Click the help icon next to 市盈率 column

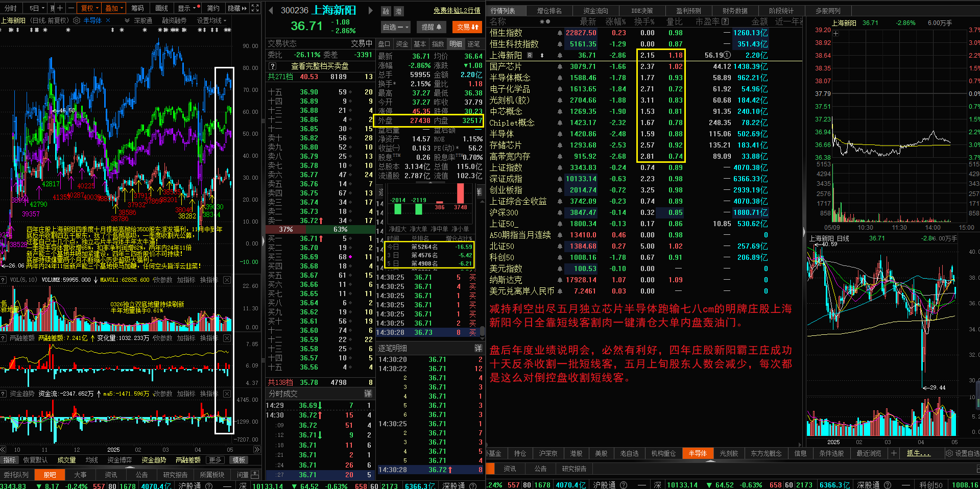(725, 21)
